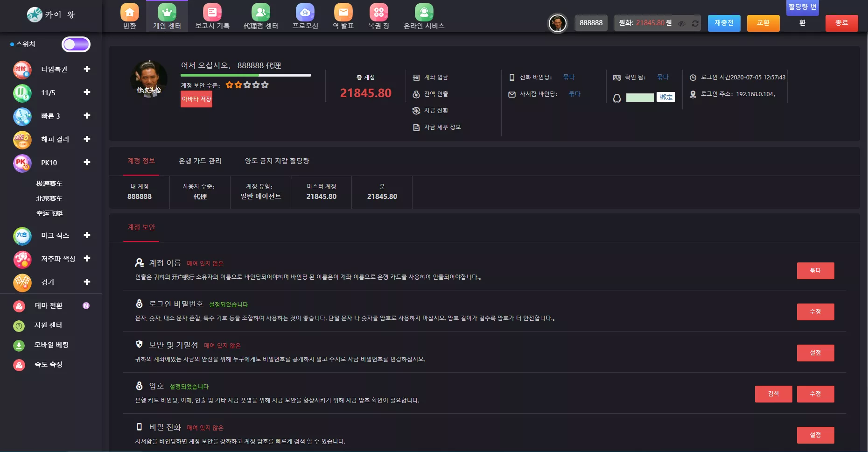Click the 모바일 베팅 download icon

tap(19, 346)
